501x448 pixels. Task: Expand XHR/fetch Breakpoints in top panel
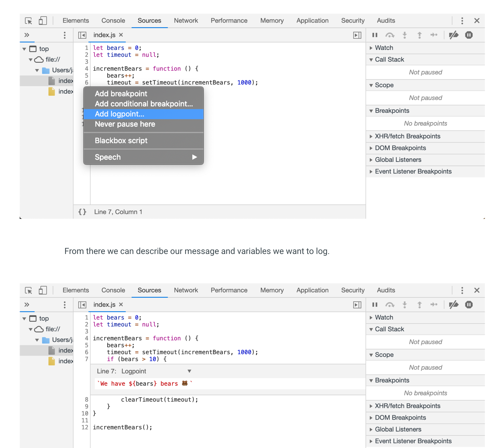tap(407, 136)
